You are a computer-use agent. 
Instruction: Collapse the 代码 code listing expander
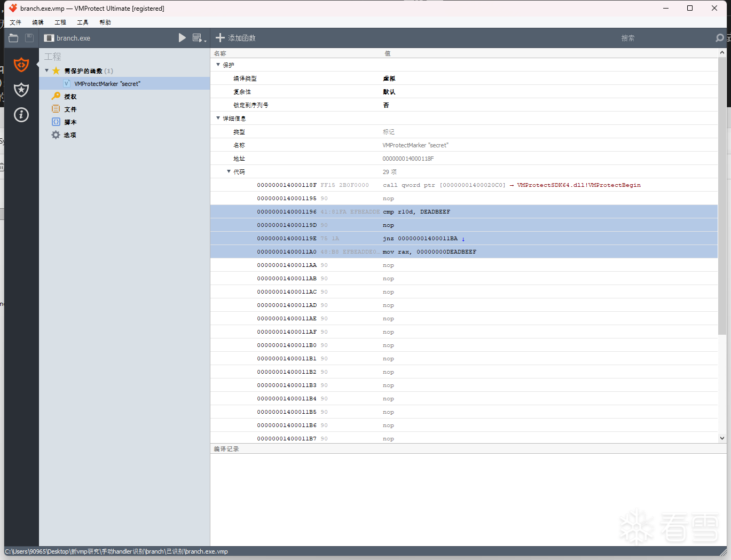pyautogui.click(x=229, y=171)
